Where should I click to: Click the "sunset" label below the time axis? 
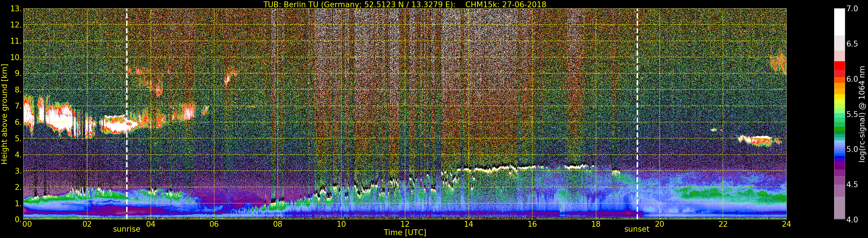point(637,229)
